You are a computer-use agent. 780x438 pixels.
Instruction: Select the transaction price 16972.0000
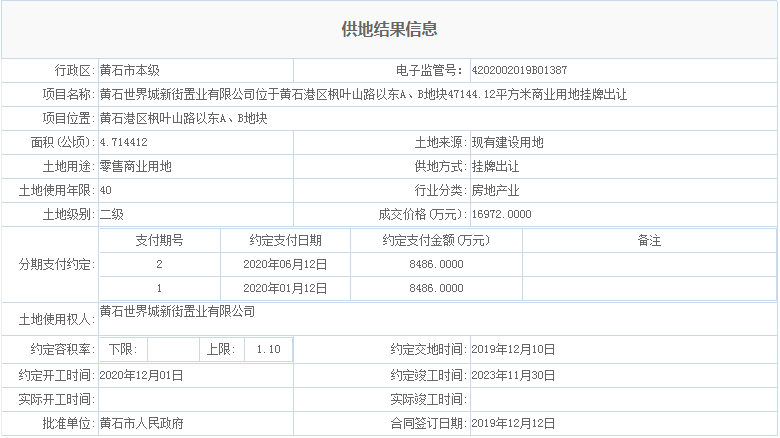coord(501,214)
